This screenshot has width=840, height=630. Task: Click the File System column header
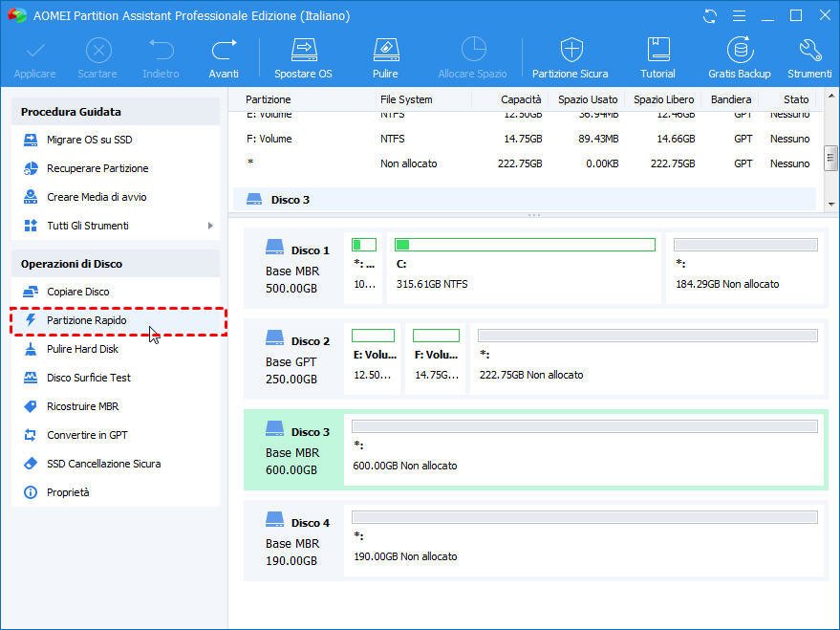tap(406, 99)
